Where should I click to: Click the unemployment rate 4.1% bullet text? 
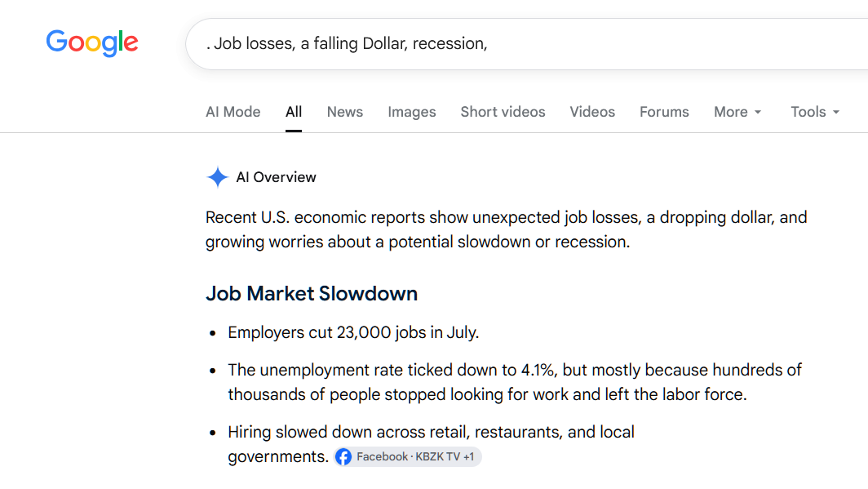pyautogui.click(x=515, y=382)
